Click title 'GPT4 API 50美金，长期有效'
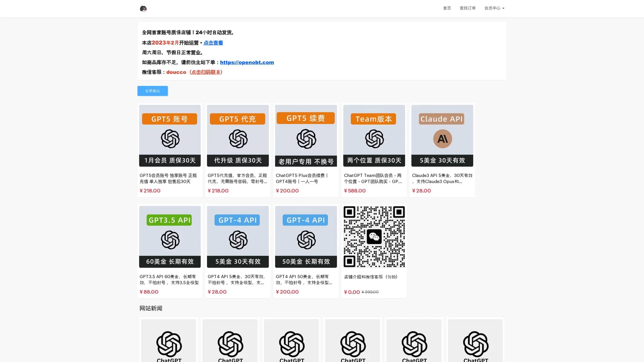 (x=304, y=280)
